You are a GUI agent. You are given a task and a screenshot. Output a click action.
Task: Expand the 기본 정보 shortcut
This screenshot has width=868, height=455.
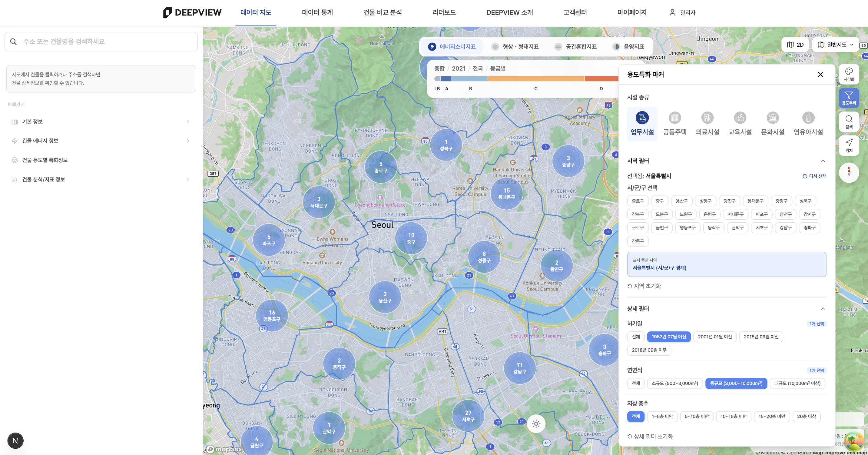click(101, 121)
